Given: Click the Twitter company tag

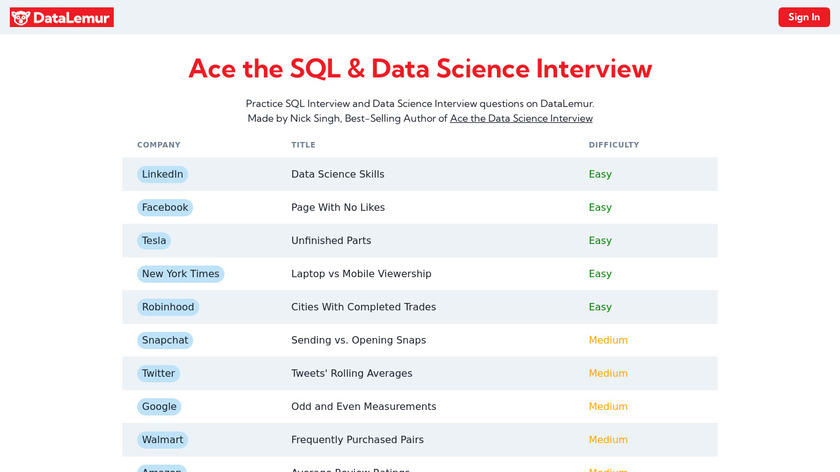Looking at the screenshot, I should [158, 373].
